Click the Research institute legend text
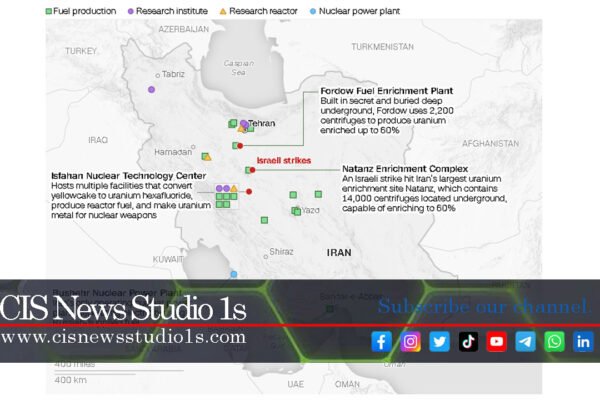600x400 pixels. (x=172, y=11)
